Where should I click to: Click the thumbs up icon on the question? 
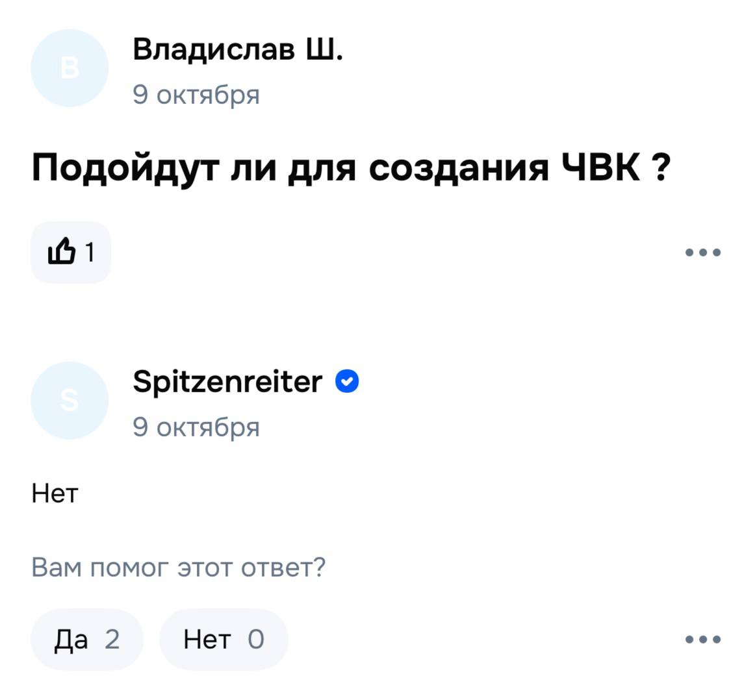[x=63, y=251]
